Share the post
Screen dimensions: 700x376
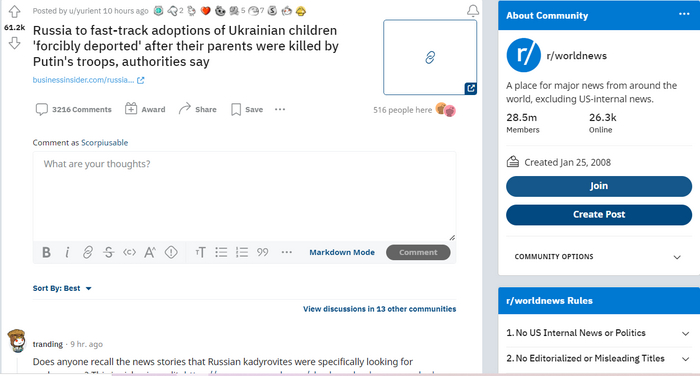tap(197, 109)
